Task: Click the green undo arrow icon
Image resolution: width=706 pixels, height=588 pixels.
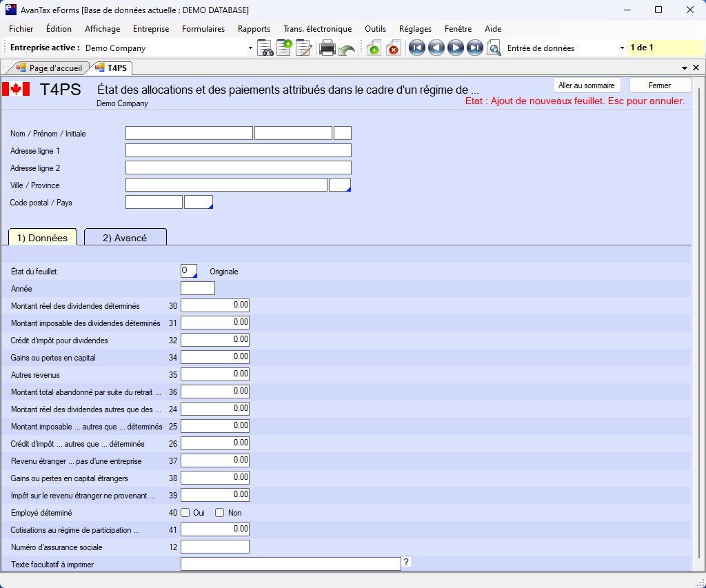Action: coord(347,50)
